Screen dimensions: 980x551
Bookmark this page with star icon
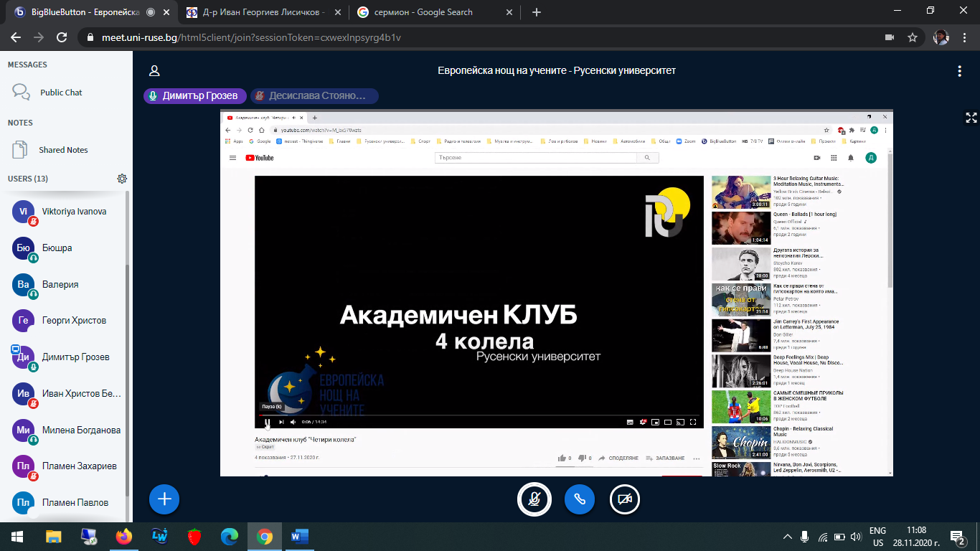[913, 37]
